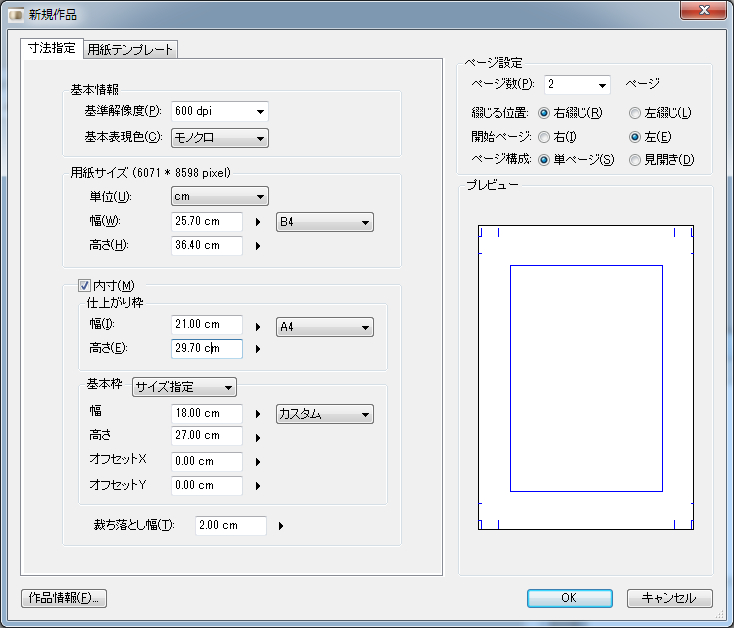This screenshot has width=734, height=628.
Task: Click the 新規作品 title bar icon
Action: pos(16,15)
